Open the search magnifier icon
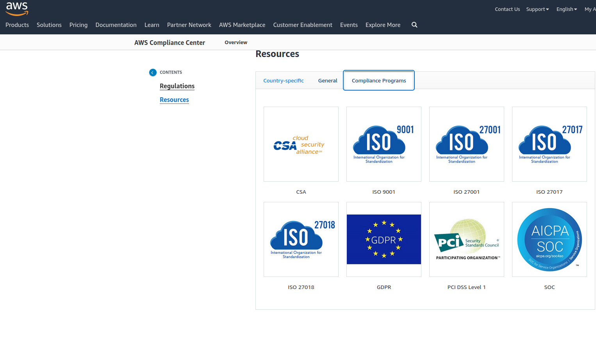The width and height of the screenshot is (596, 364). click(414, 25)
